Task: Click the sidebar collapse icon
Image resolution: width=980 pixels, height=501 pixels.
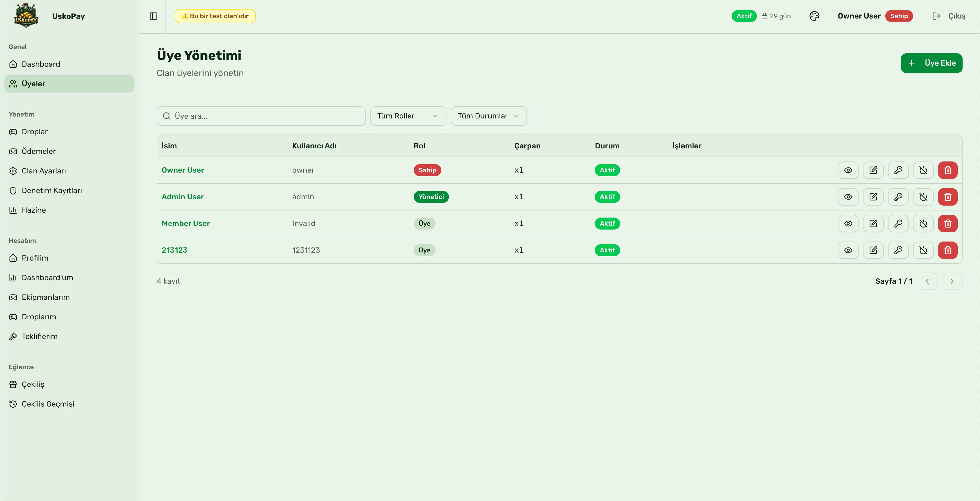Action: click(153, 16)
